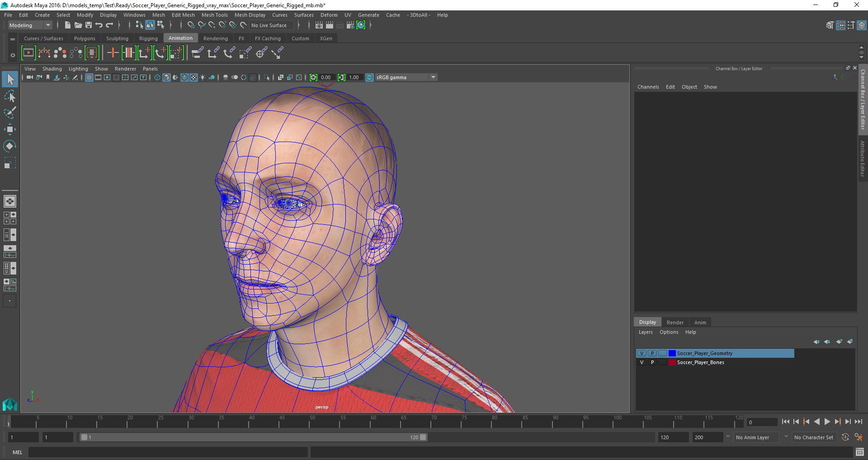Click the Save Scene disk icon

89,25
